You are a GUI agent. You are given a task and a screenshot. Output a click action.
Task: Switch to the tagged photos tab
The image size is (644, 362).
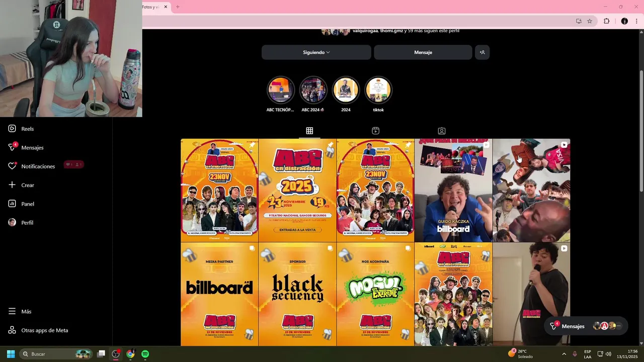pos(442,131)
